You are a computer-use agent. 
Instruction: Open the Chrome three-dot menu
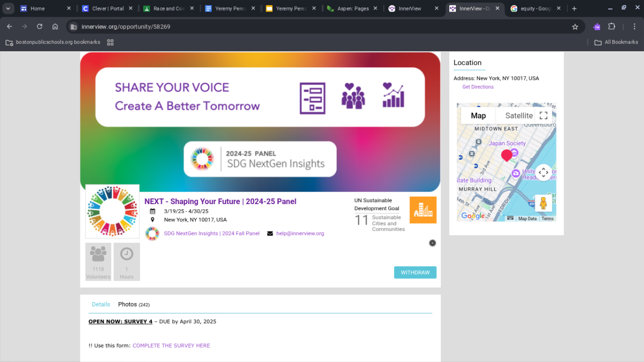[x=634, y=27]
